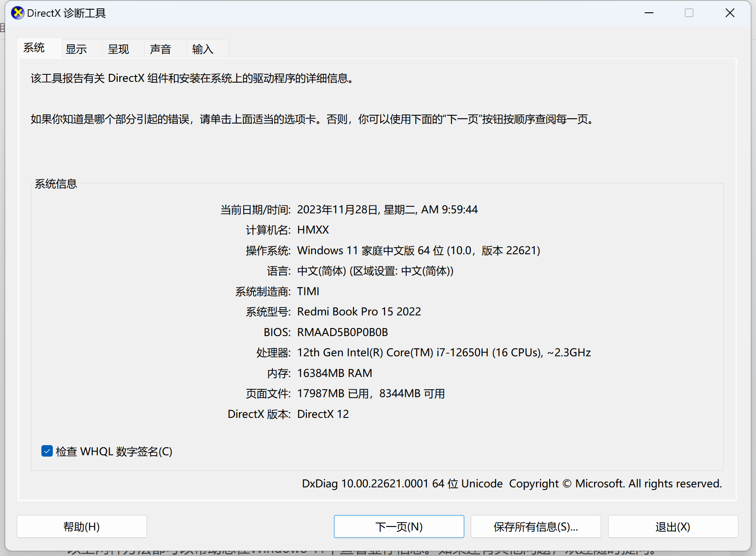The image size is (756, 556).
Task: Click computer name value HMXX
Action: coord(313,230)
